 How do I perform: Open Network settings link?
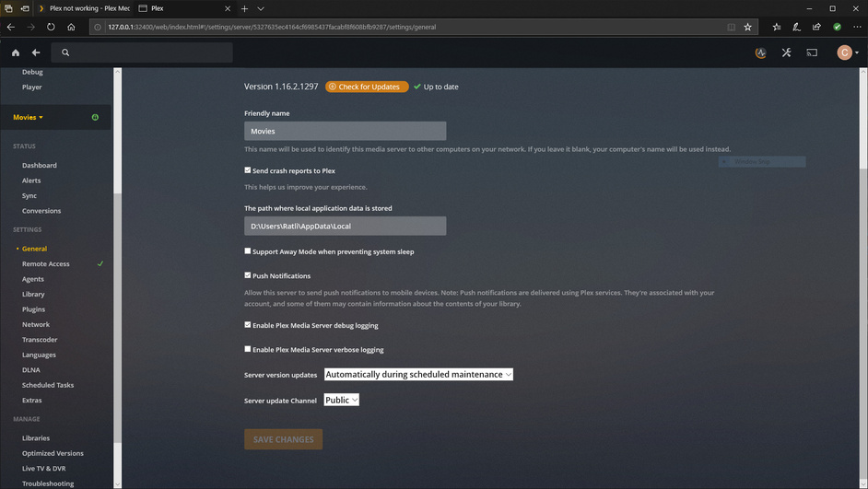point(36,325)
